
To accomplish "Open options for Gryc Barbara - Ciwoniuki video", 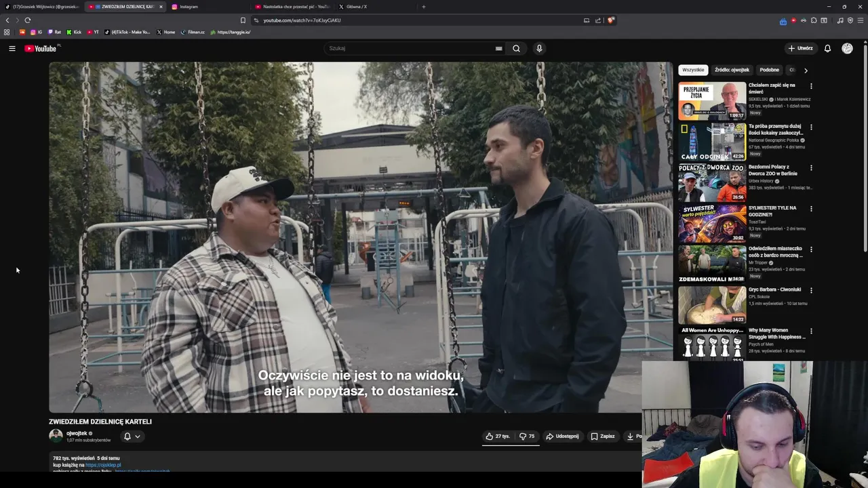I will tap(811, 290).
